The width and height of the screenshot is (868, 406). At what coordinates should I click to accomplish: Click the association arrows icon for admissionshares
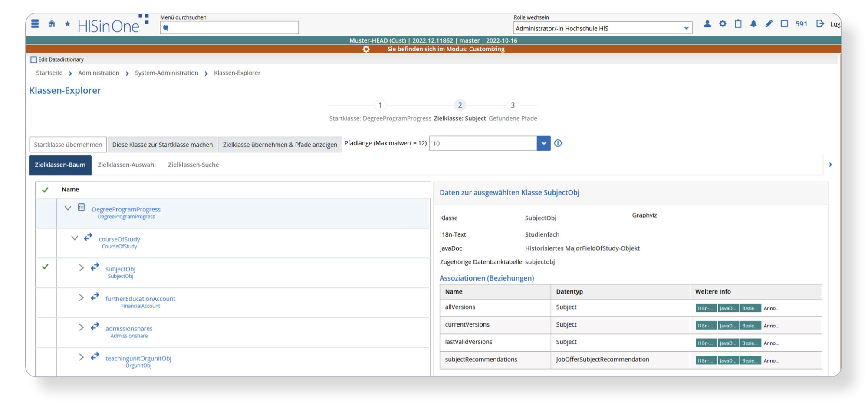[x=95, y=327]
